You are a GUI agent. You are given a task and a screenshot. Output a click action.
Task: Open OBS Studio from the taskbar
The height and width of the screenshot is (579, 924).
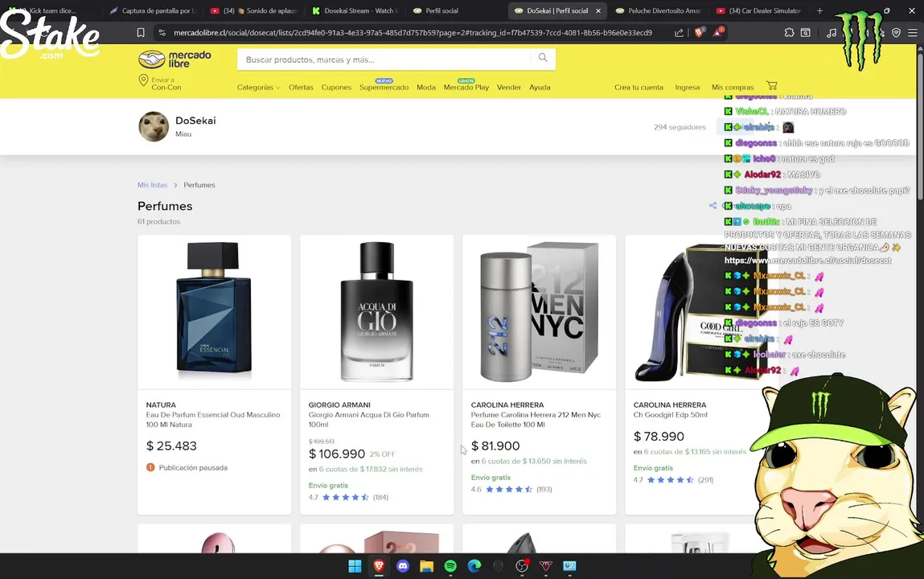pos(522,566)
